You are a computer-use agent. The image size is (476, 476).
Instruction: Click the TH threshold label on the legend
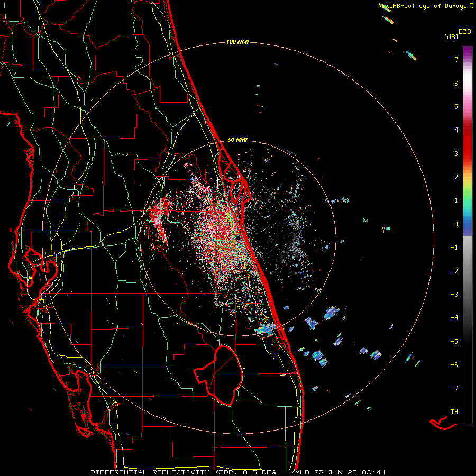(454, 412)
